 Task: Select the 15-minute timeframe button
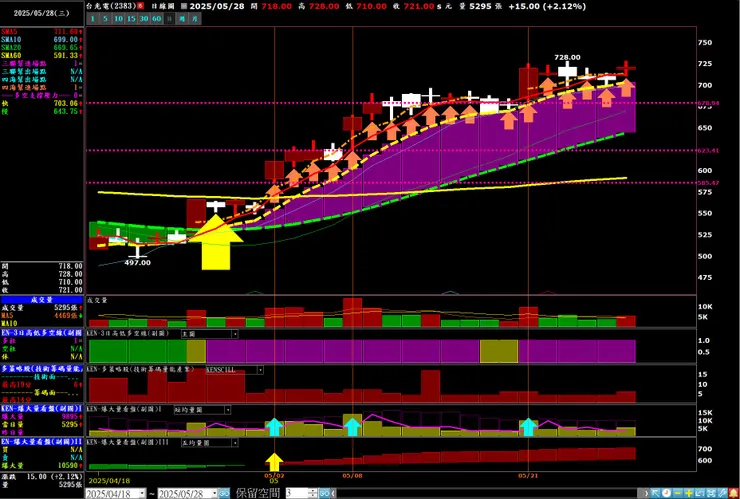[131, 19]
